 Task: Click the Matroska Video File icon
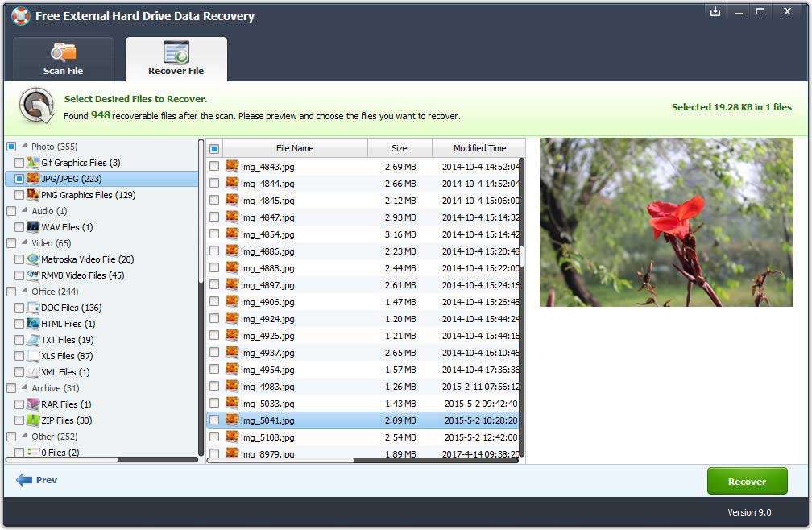33,259
